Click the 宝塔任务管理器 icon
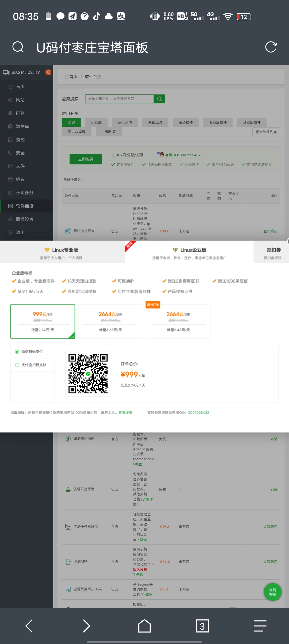This screenshot has width=289, height=644. (x=68, y=526)
